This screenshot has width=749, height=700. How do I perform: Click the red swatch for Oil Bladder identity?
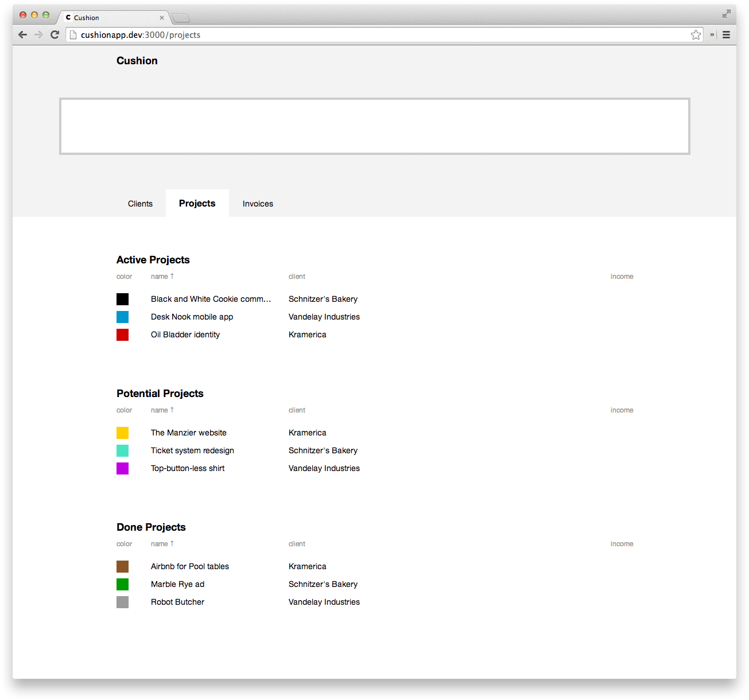click(123, 335)
